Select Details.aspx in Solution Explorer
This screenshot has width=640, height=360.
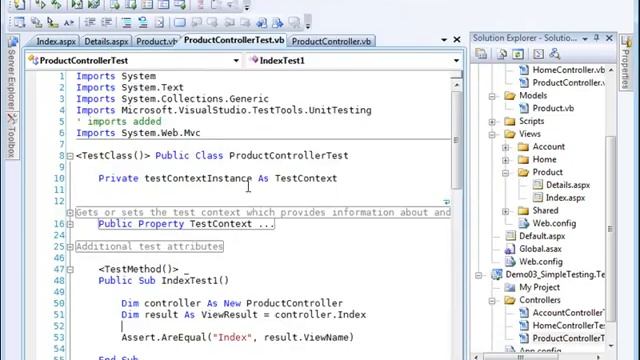coord(568,185)
